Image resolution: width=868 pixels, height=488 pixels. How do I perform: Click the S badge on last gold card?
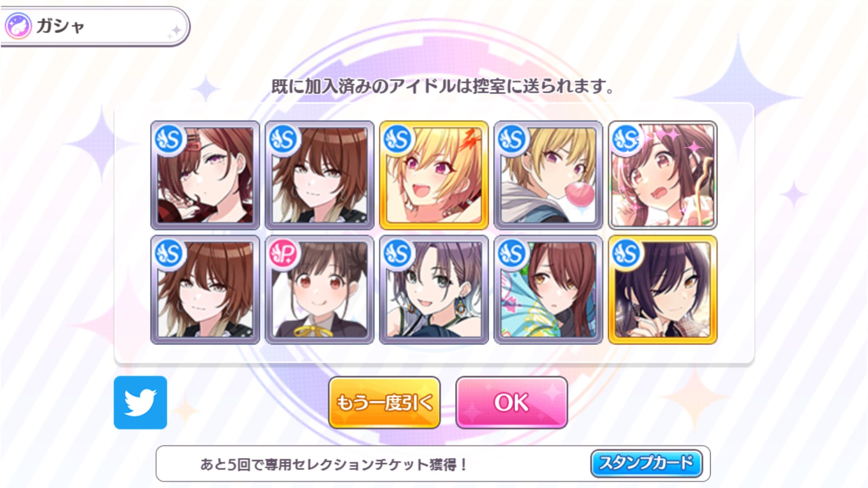point(627,254)
